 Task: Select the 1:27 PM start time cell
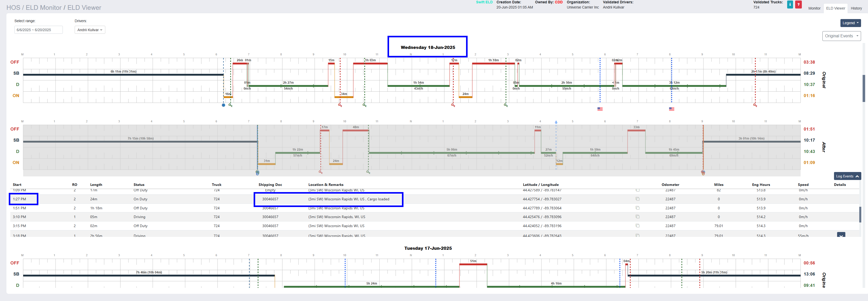[x=19, y=199]
